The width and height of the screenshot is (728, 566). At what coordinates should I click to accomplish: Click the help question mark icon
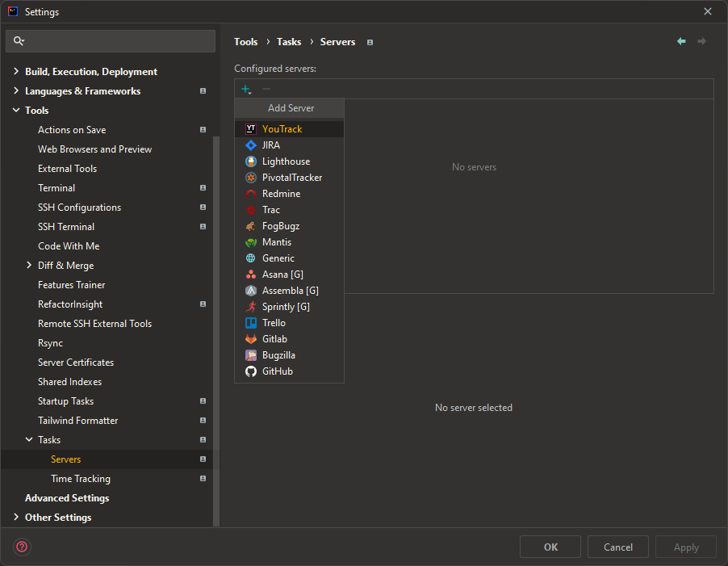22,547
